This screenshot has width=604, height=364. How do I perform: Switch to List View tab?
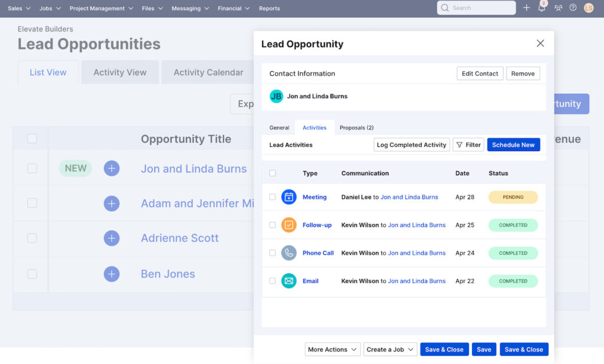point(48,72)
